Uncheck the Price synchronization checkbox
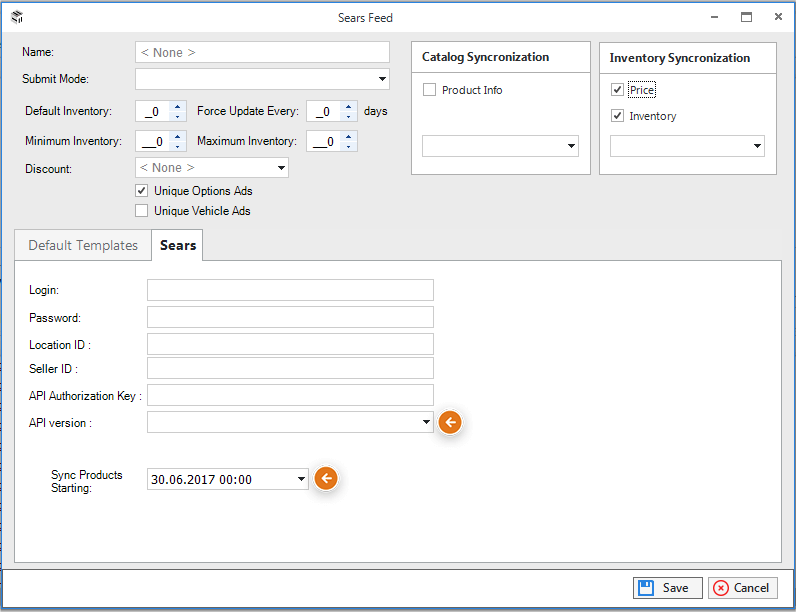Screen dimensions: 796x612 click(617, 90)
